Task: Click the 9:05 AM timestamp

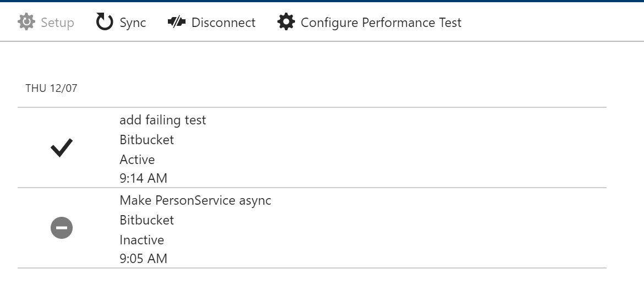Action: (143, 259)
